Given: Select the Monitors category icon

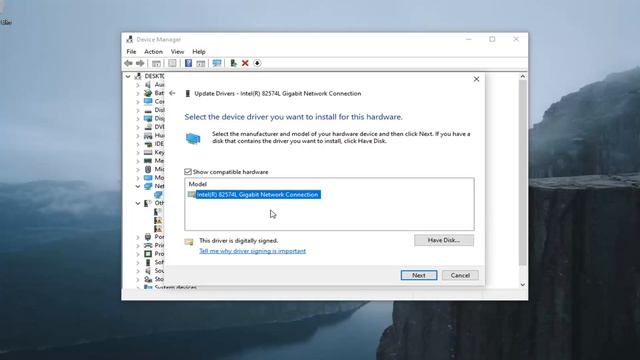Looking at the screenshot, I should point(148,178).
